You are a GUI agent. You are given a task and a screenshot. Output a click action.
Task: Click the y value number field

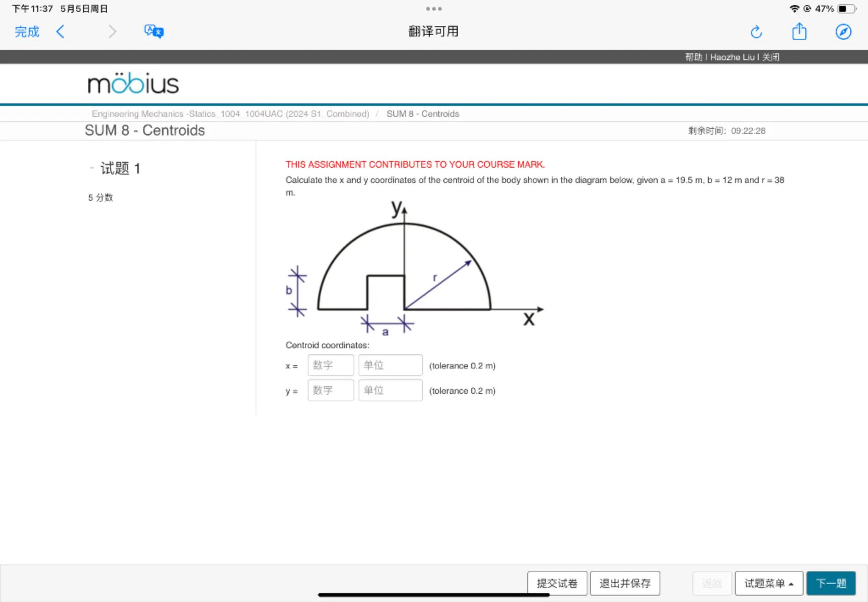coord(331,390)
